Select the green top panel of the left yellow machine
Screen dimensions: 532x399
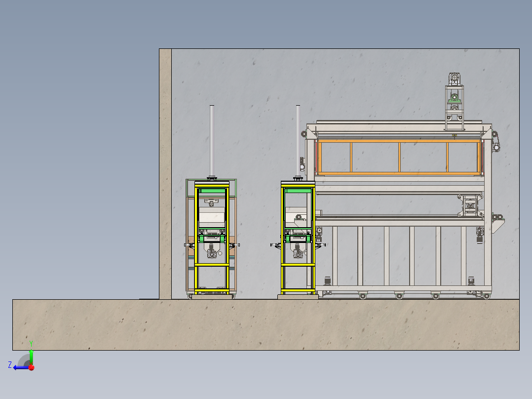click(212, 191)
